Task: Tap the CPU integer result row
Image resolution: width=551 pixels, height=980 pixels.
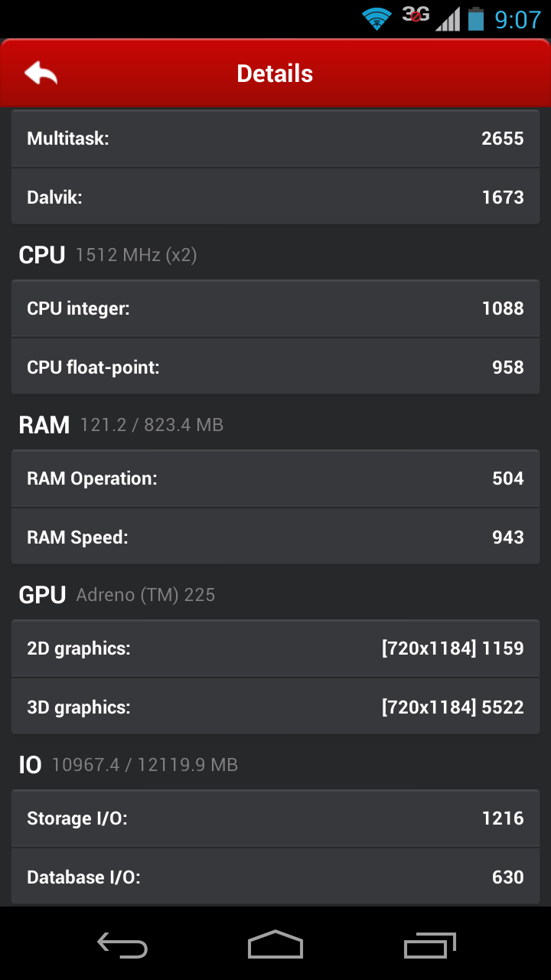Action: point(275,309)
